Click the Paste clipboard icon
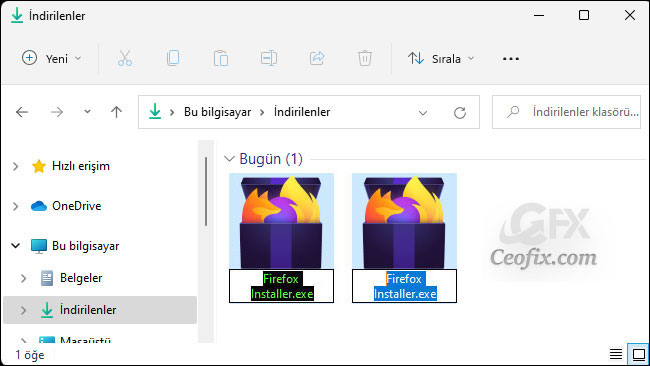 click(221, 58)
